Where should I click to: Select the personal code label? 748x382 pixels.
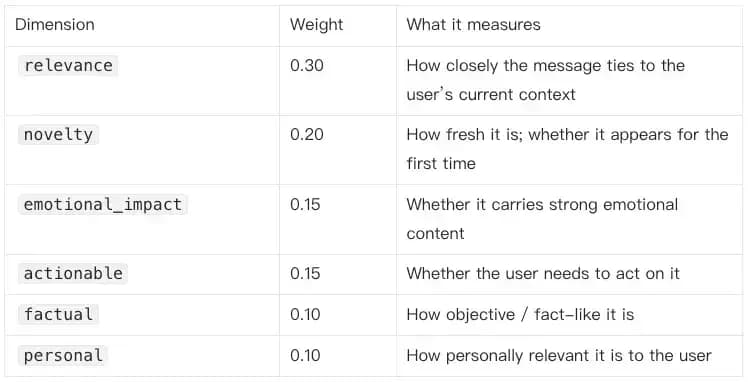[x=63, y=356]
